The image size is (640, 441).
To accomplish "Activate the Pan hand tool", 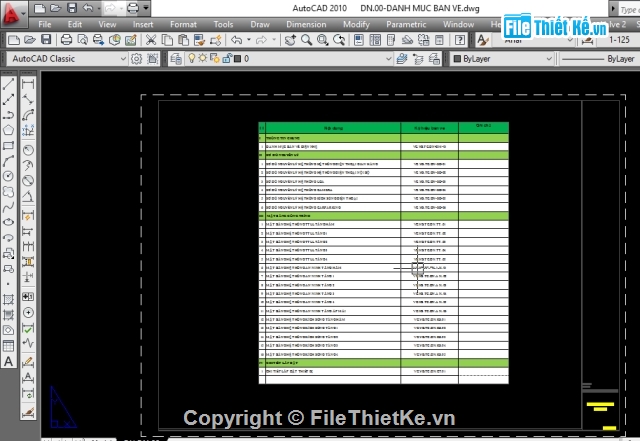I will pos(290,40).
